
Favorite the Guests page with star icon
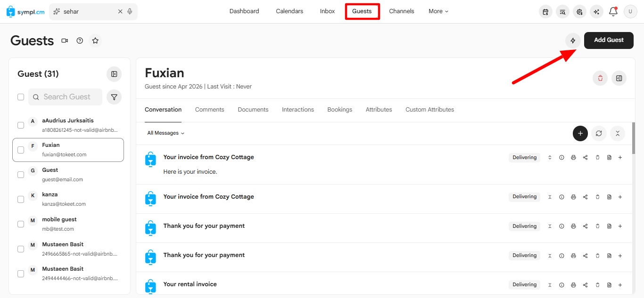pos(95,41)
